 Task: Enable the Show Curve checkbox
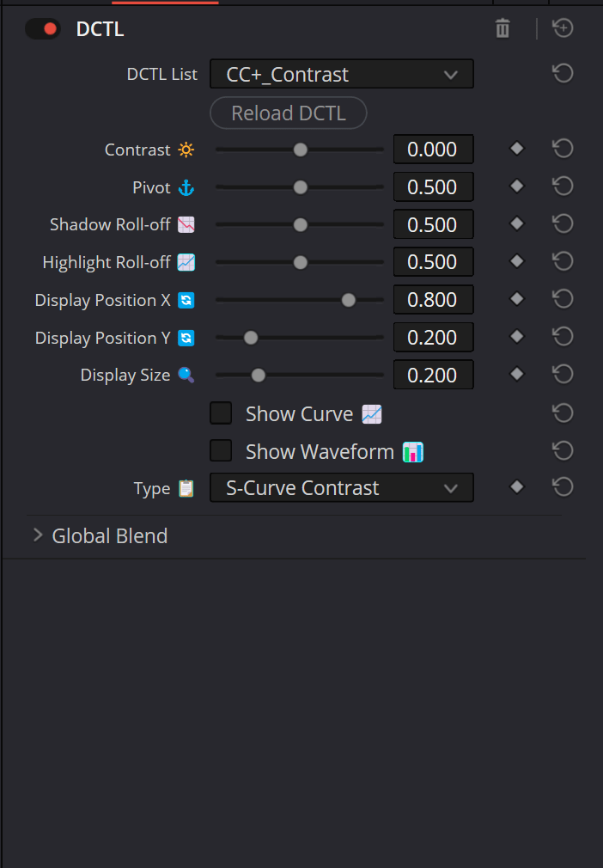tap(221, 413)
